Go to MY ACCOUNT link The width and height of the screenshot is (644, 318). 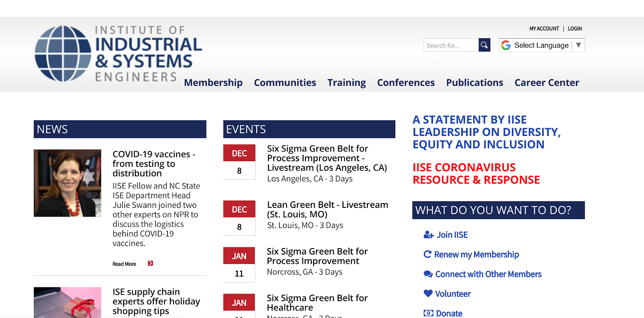(544, 29)
